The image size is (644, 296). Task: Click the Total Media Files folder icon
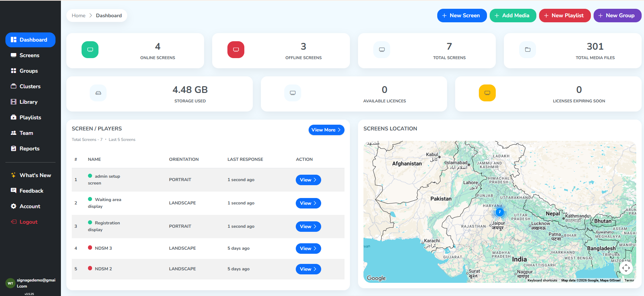(x=528, y=50)
